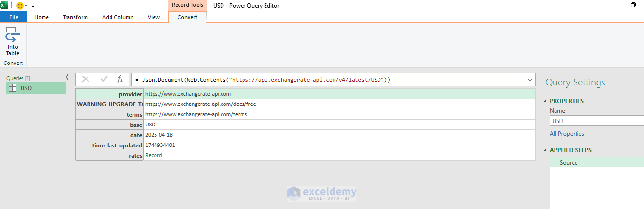Collapse the APPLIED STEPS section
Viewport: 644px width, 209px height.
546,150
